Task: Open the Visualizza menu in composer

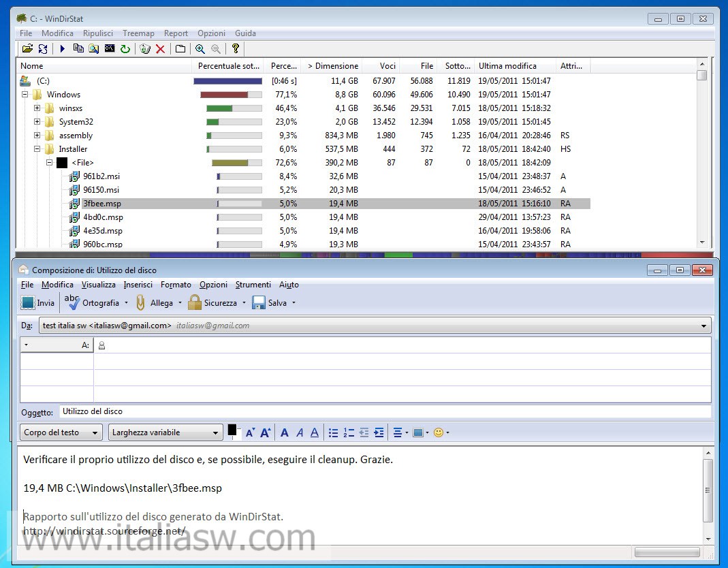Action: pyautogui.click(x=99, y=285)
